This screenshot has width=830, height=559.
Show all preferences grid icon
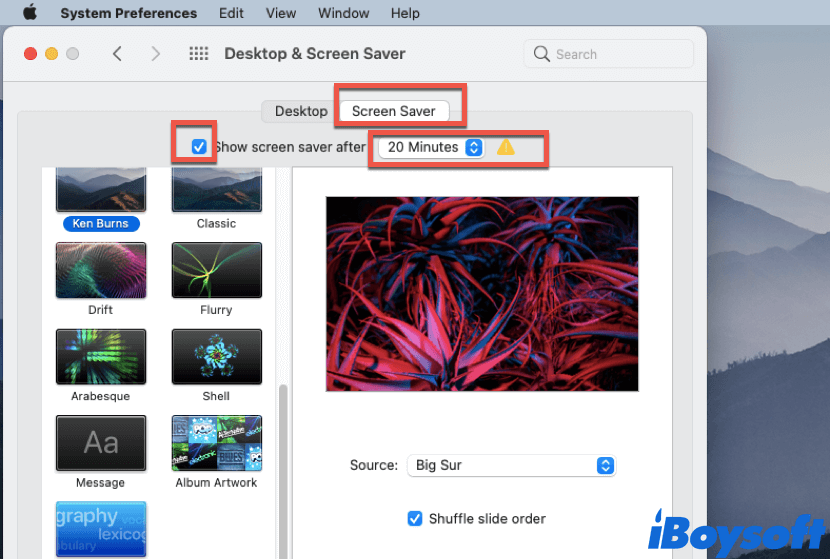(x=198, y=54)
